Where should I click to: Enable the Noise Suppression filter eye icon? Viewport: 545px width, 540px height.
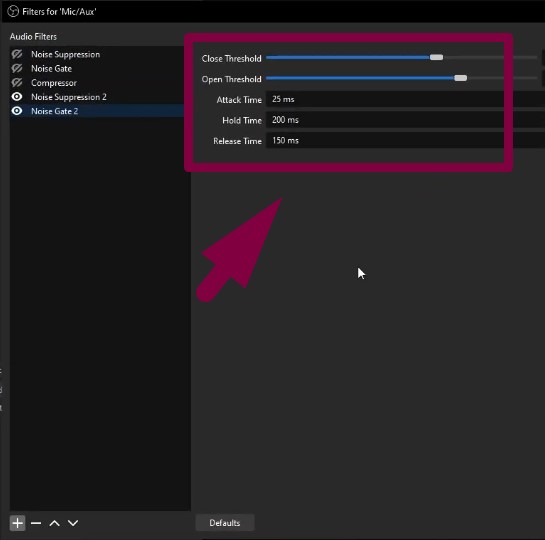click(x=17, y=54)
